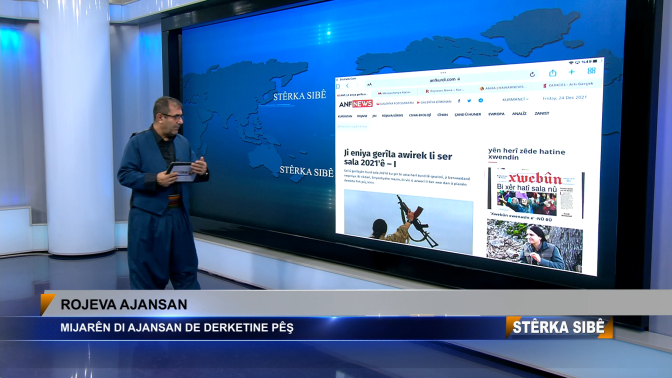Open the Analîz menu section
Viewport: 672px width, 378px height.
[519, 114]
